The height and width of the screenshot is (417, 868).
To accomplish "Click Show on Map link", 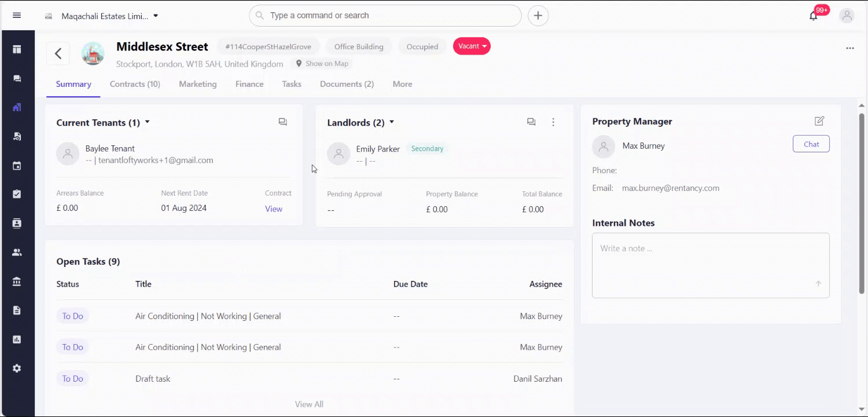I will (322, 64).
